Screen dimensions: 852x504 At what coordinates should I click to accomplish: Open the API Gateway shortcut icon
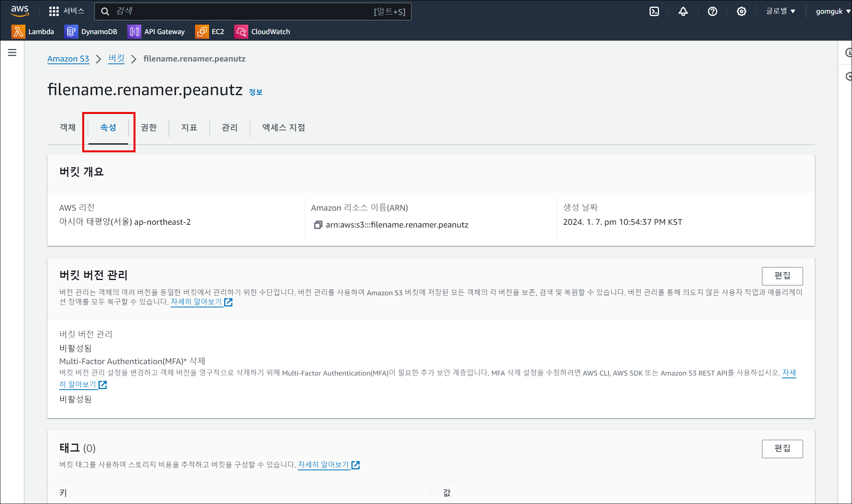[134, 32]
